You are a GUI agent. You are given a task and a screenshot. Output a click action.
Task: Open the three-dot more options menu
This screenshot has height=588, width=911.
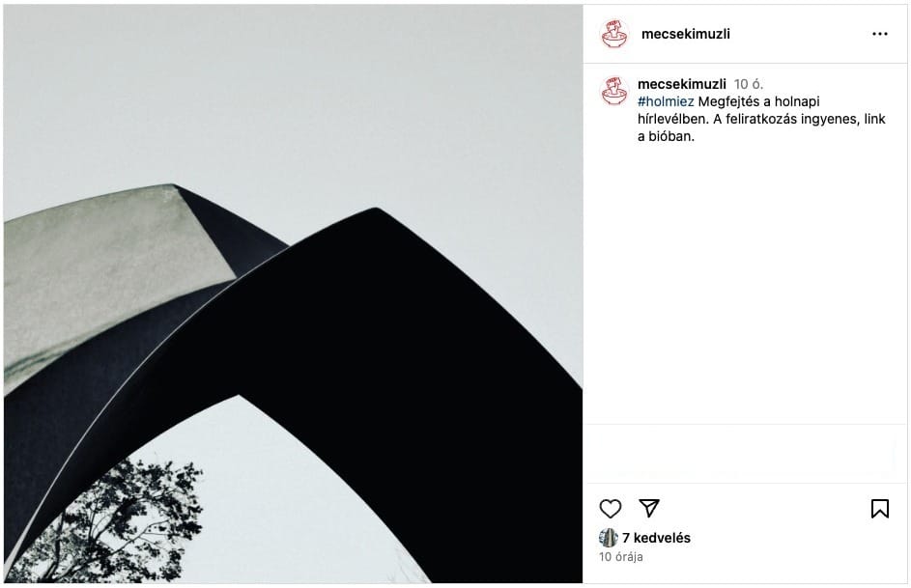click(x=880, y=34)
